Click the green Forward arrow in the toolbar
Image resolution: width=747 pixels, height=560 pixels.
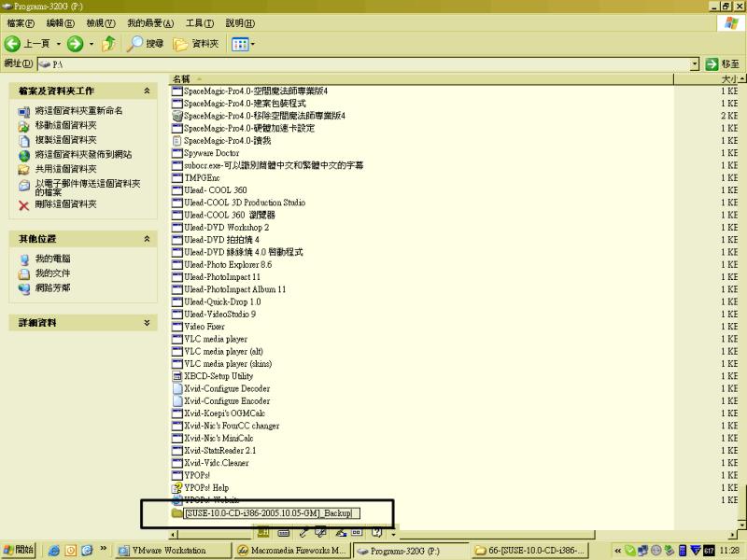click(x=75, y=44)
